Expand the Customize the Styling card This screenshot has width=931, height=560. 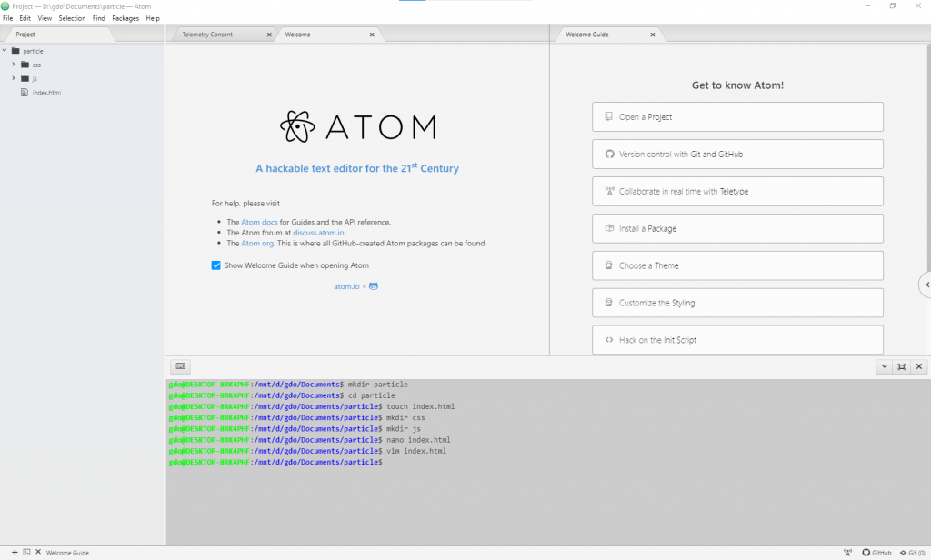pos(737,303)
